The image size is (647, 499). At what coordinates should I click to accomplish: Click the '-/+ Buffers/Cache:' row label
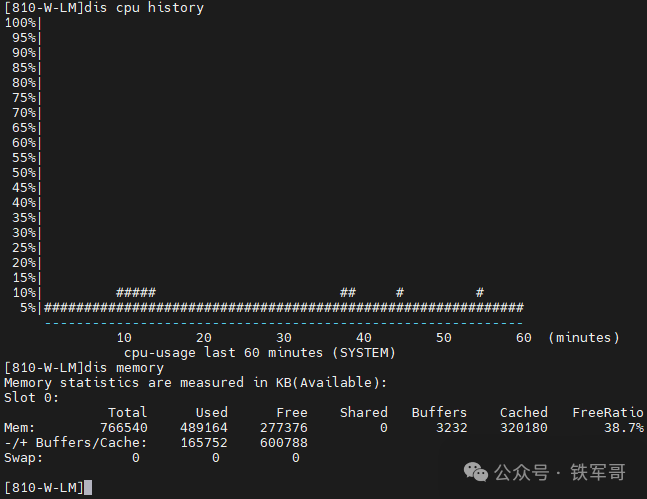[75, 443]
